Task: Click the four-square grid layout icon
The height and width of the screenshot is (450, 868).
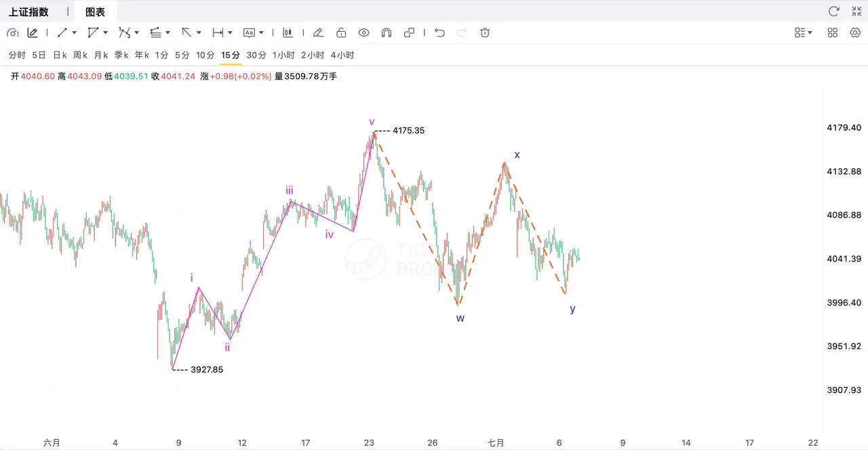Action: pyautogui.click(x=833, y=33)
